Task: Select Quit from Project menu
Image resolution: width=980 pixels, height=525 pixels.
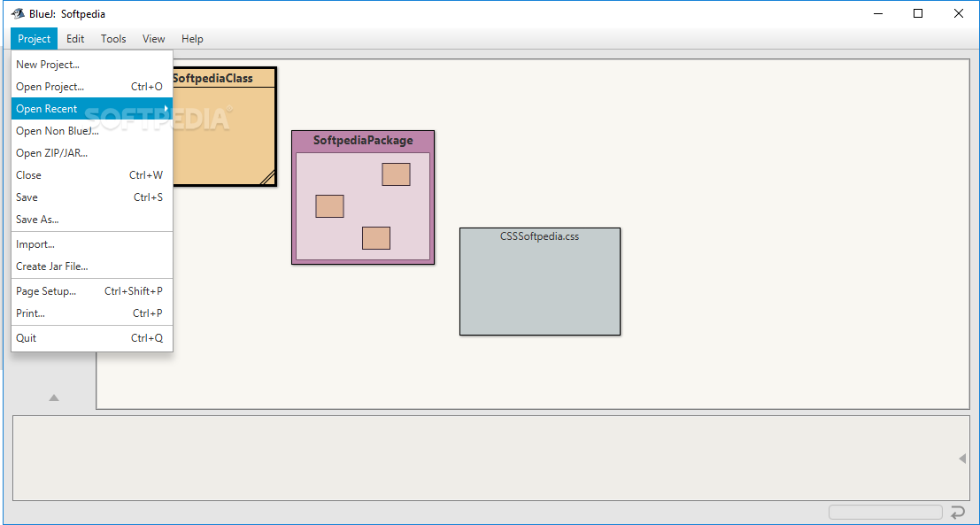Action: (x=92, y=338)
